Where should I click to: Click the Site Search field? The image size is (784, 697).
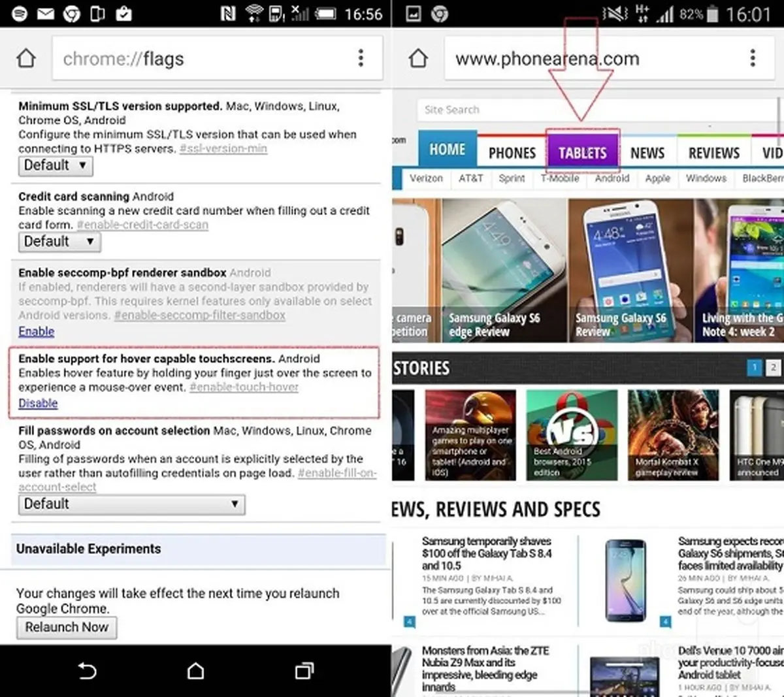click(598, 110)
